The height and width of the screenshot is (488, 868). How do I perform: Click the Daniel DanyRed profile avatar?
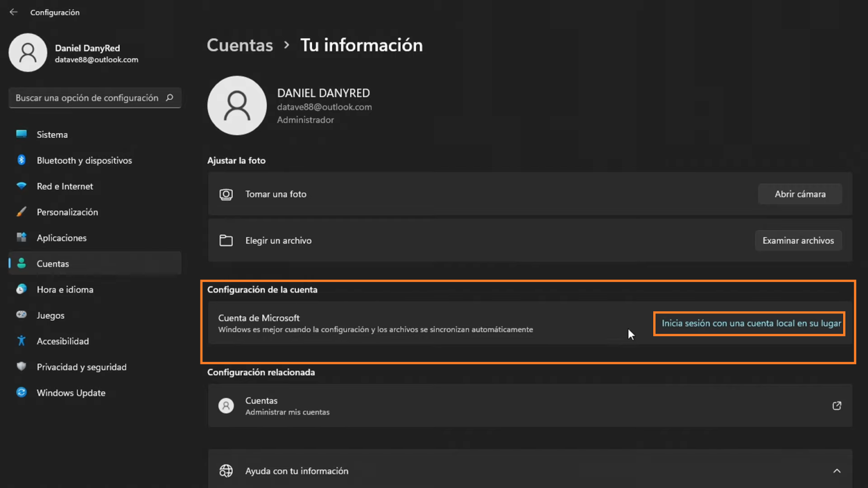click(28, 52)
